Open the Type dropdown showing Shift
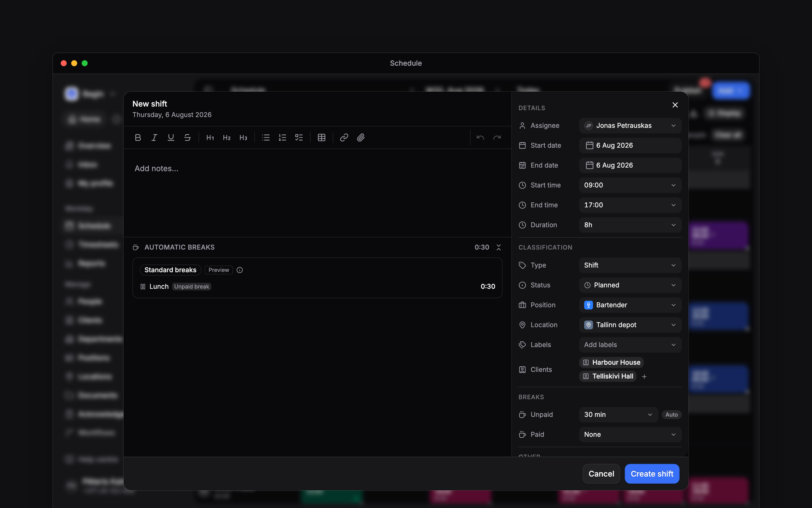Viewport: 812px width, 508px height. point(630,265)
